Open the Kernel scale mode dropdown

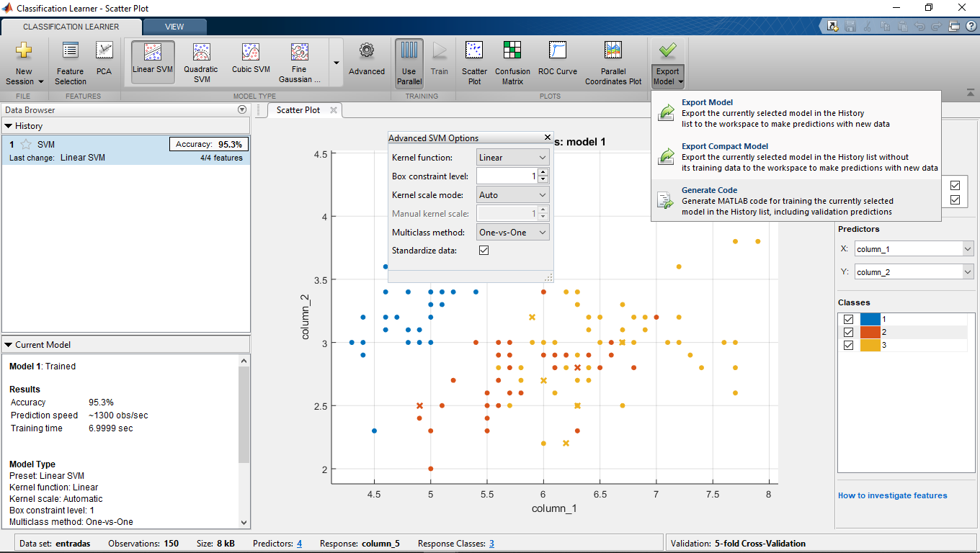click(x=513, y=194)
